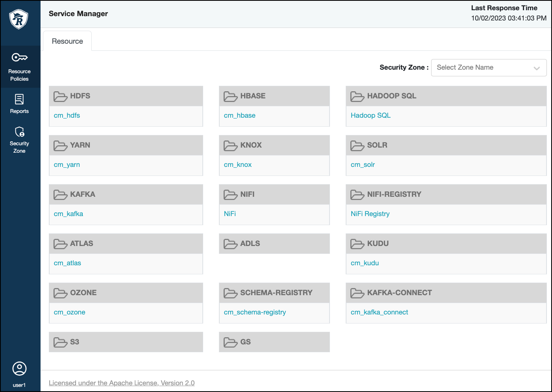Viewport: 552px width, 392px height.
Task: Open Resource Policies key icon
Action: pos(19,58)
